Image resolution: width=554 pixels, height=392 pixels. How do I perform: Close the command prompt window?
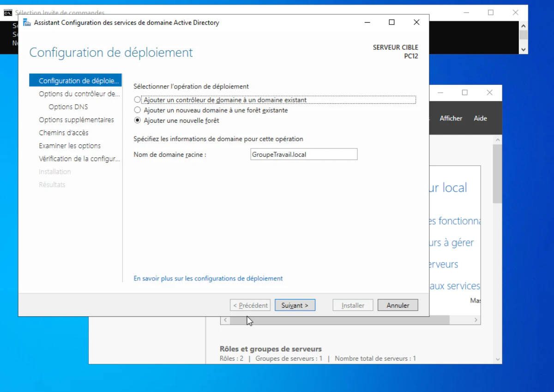(x=516, y=12)
